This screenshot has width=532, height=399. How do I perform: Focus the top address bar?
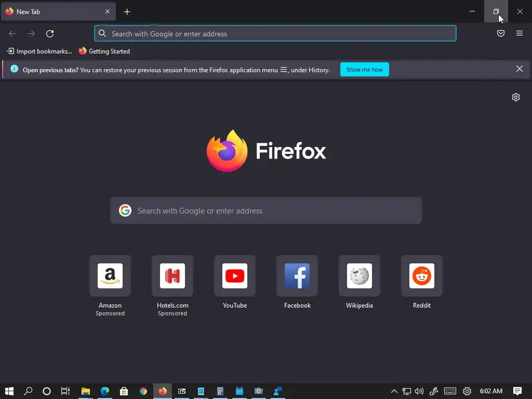coord(275,34)
